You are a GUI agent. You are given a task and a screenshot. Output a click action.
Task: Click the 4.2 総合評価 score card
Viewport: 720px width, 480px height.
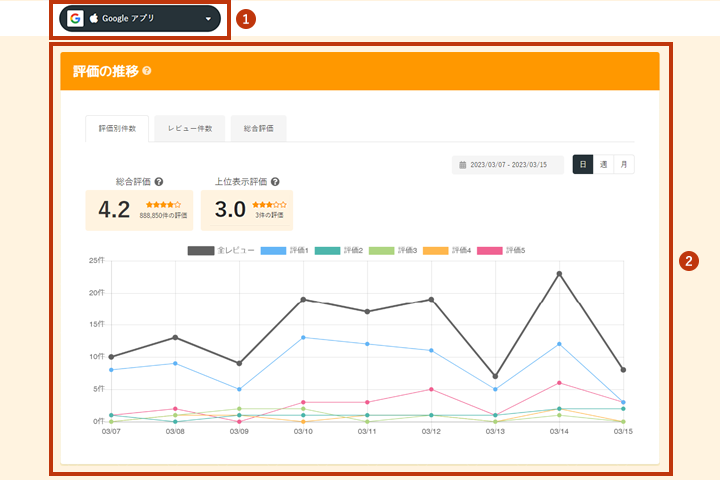[139, 209]
